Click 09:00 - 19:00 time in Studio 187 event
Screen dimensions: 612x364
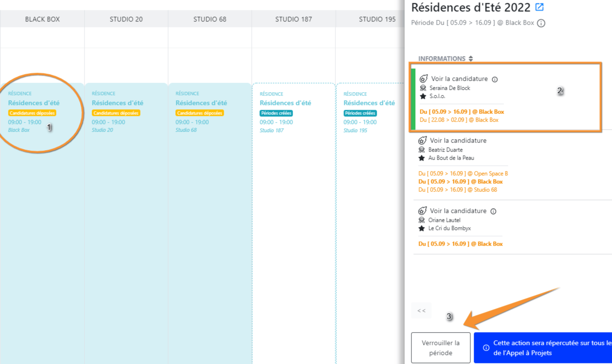pyautogui.click(x=276, y=122)
